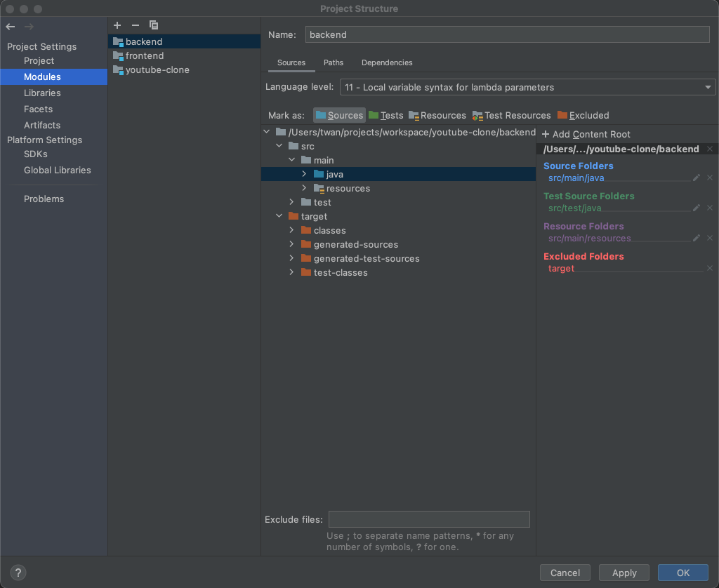The width and height of the screenshot is (719, 588).
Task: Remove src/test/java from test source folders
Action: click(709, 208)
